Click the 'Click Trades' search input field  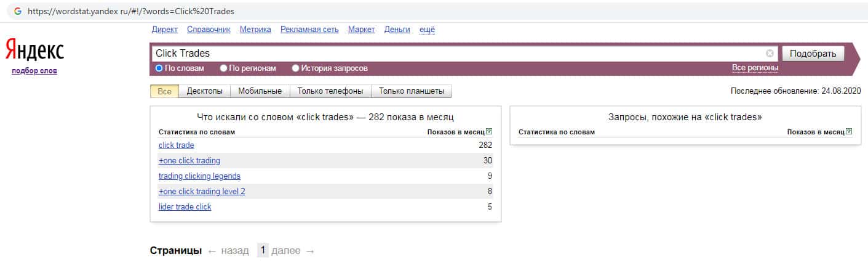point(455,54)
